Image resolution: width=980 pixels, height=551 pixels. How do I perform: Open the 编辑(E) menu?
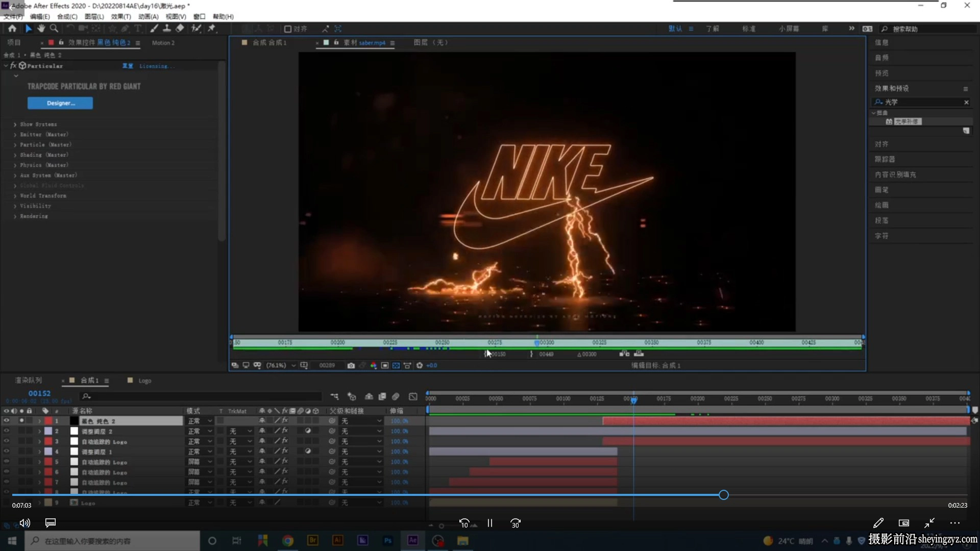40,17
